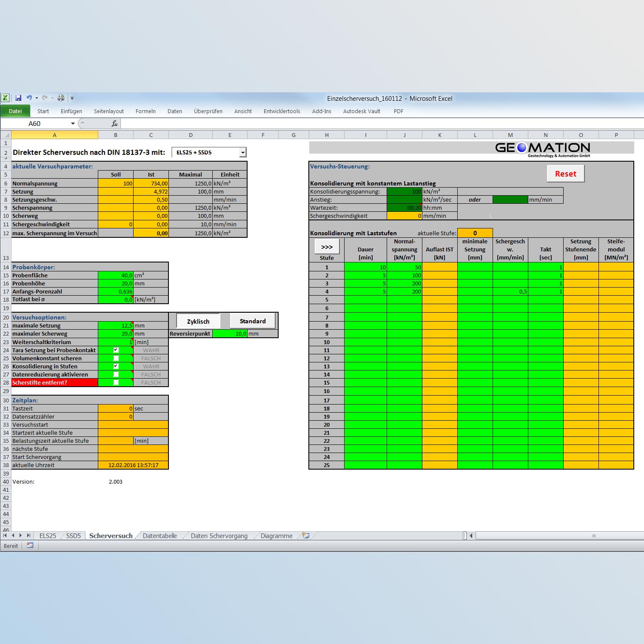The width and height of the screenshot is (644, 644).
Task: Click the yellow aktuelle Stufe cell
Action: 475,233
